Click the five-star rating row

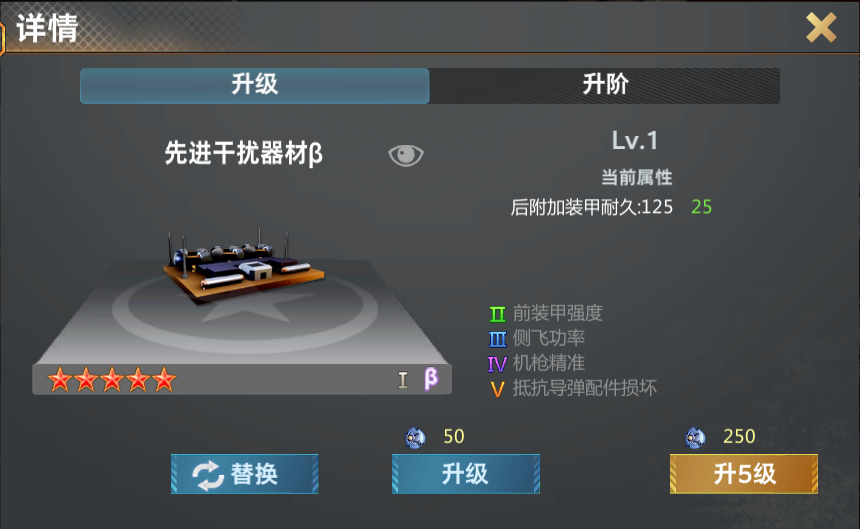[112, 379]
